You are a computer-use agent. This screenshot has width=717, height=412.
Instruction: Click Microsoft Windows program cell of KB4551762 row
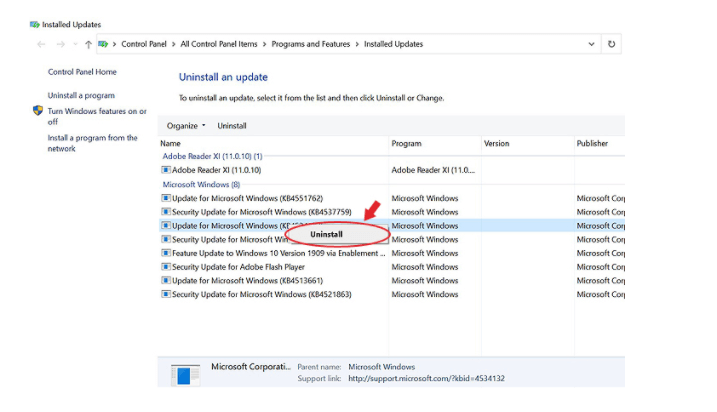[x=425, y=198]
